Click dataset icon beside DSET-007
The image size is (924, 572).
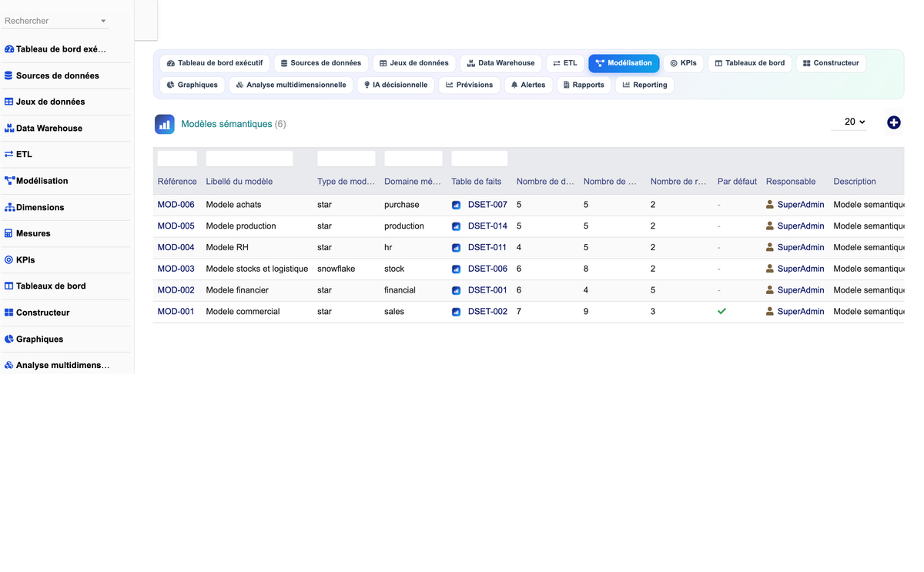(x=456, y=205)
